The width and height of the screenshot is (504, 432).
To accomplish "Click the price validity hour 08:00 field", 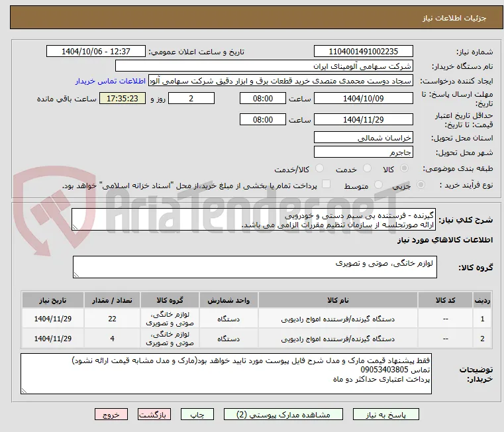I will 263,120.
